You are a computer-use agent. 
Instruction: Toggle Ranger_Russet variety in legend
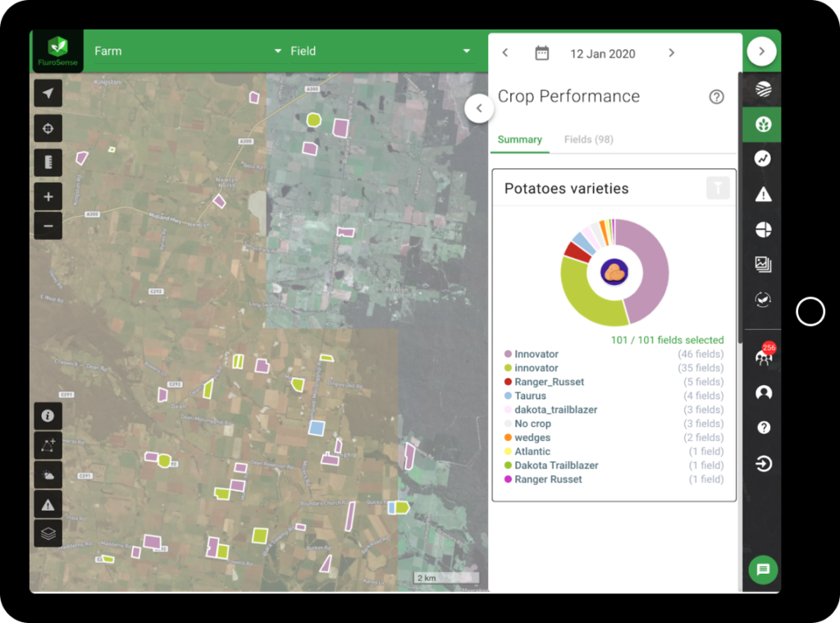[549, 383]
